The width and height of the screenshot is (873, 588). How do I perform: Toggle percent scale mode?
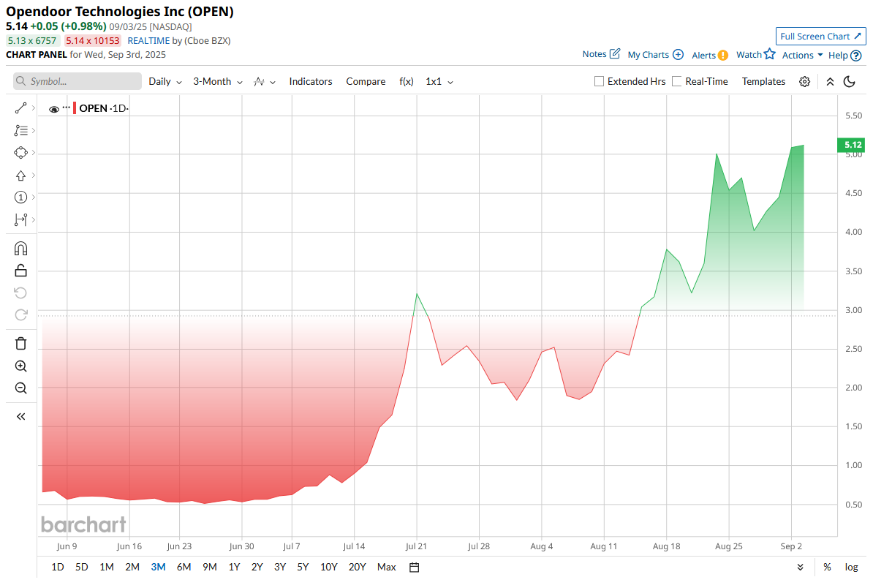point(828,567)
